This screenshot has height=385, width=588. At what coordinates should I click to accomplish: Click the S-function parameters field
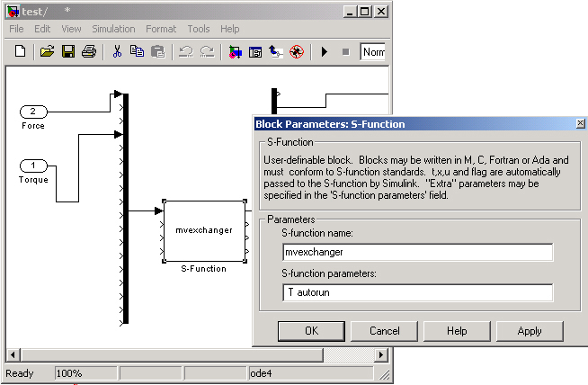click(x=416, y=292)
